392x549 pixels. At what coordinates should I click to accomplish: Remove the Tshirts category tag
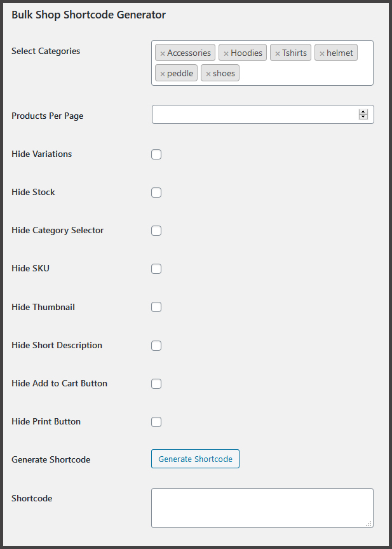click(x=278, y=53)
